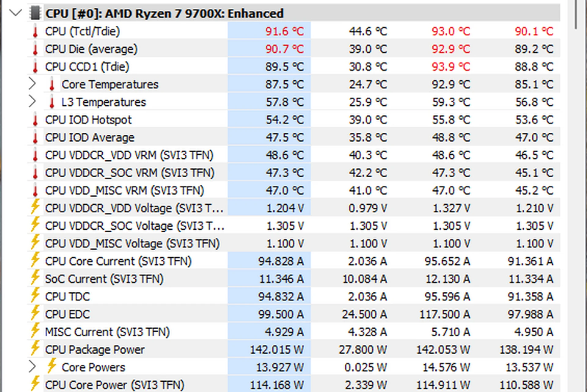This screenshot has height=392, width=587.
Task: Expand the L3 Temperatures row
Action: pyautogui.click(x=32, y=102)
